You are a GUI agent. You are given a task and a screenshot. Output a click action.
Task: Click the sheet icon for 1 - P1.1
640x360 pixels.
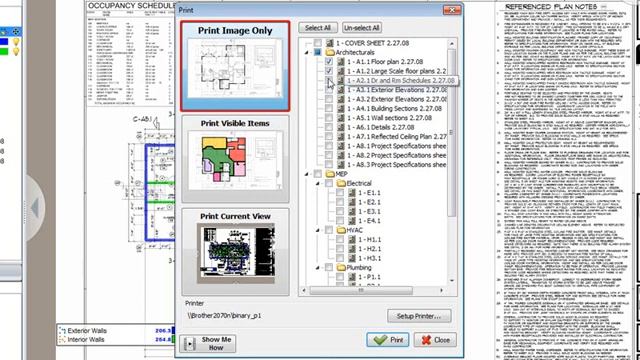coord(352,277)
